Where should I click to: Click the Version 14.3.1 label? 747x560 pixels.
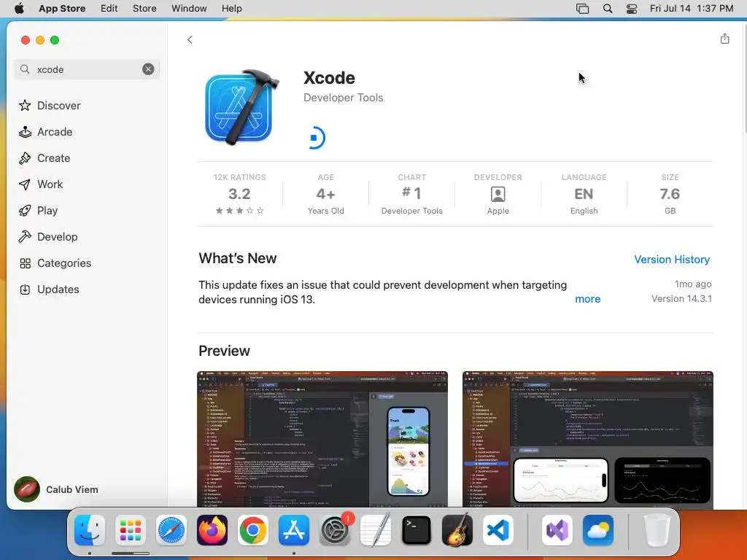pos(681,298)
